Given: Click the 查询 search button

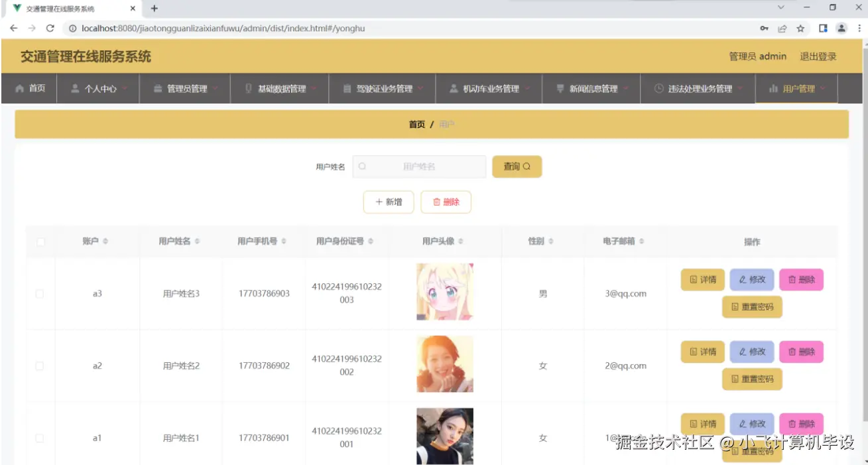Looking at the screenshot, I should [x=517, y=166].
